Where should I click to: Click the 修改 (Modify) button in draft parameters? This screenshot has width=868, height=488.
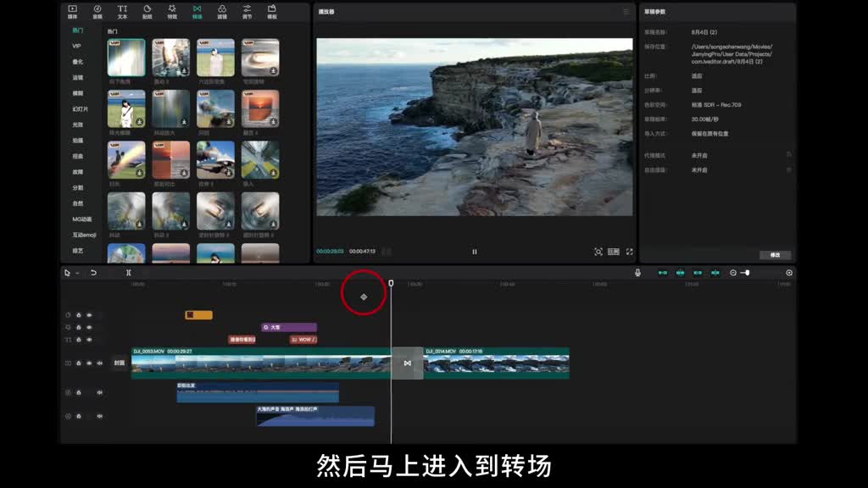[x=775, y=255]
